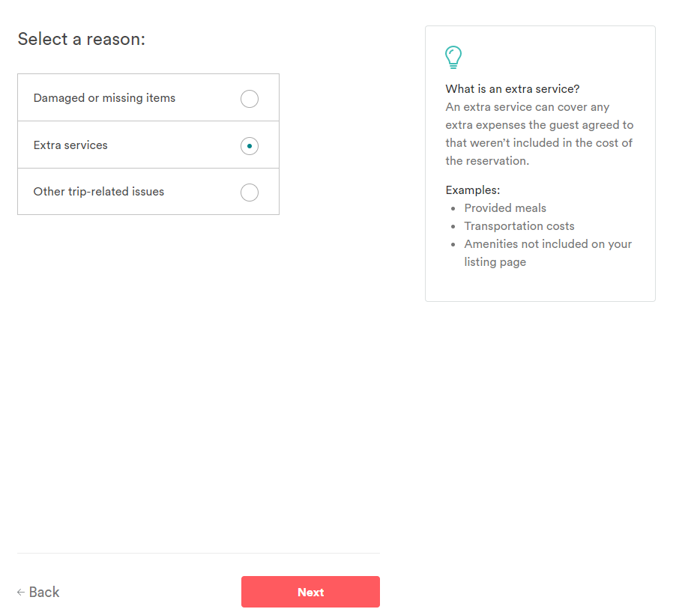Click the Examples label in tip card
Screen dimensions: 700x615
[x=472, y=190]
